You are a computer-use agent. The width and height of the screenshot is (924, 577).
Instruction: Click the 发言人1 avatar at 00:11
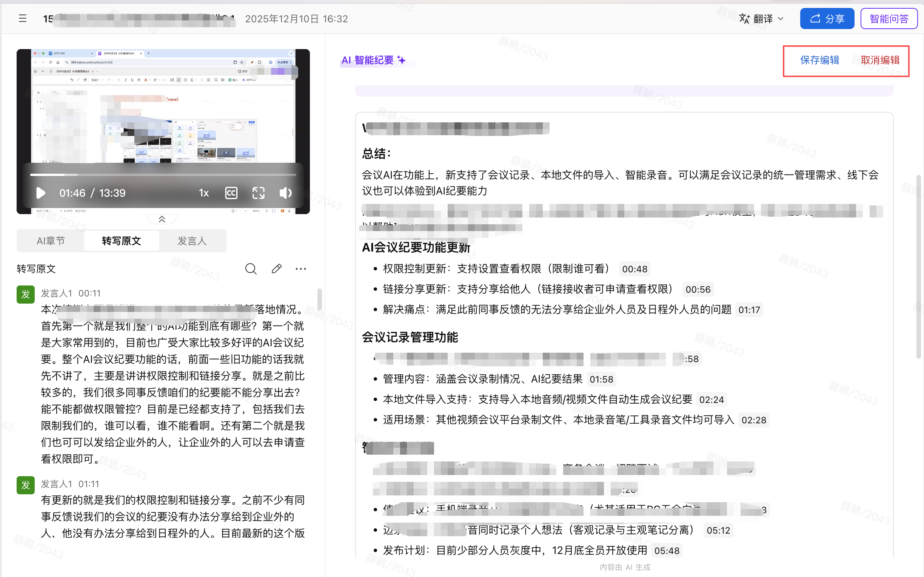26,294
